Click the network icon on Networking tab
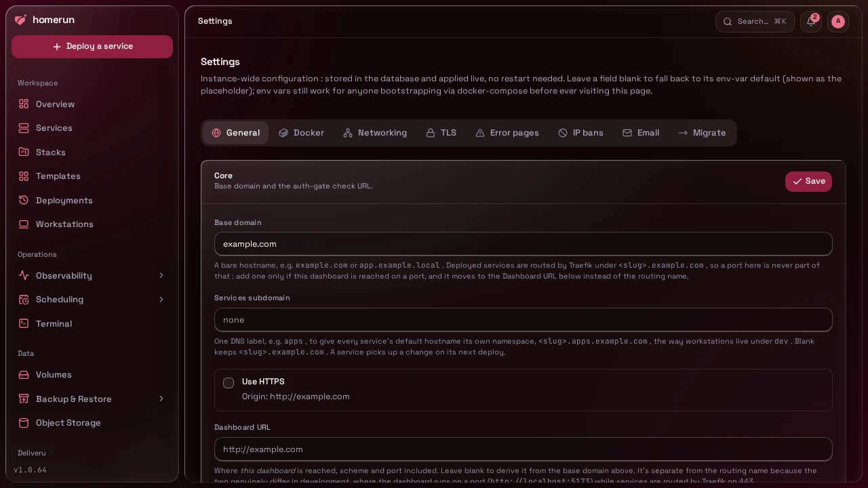The width and height of the screenshot is (868, 488). click(x=348, y=133)
